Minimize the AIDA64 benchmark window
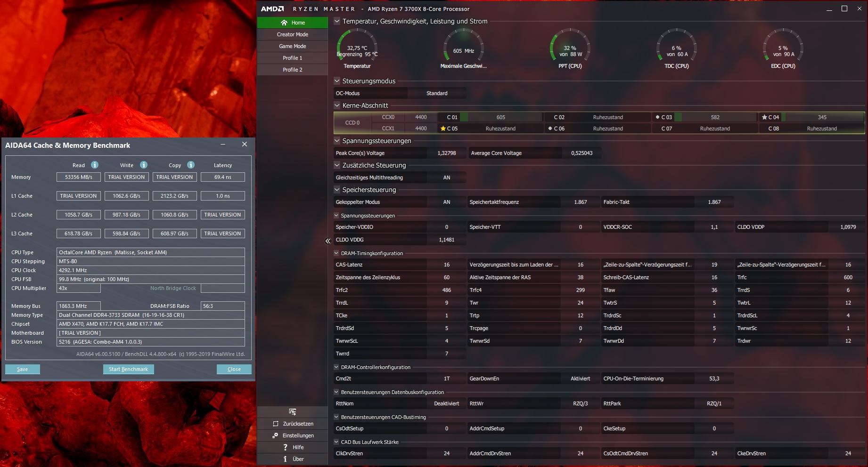Viewport: 868px width, 467px height. [x=223, y=145]
